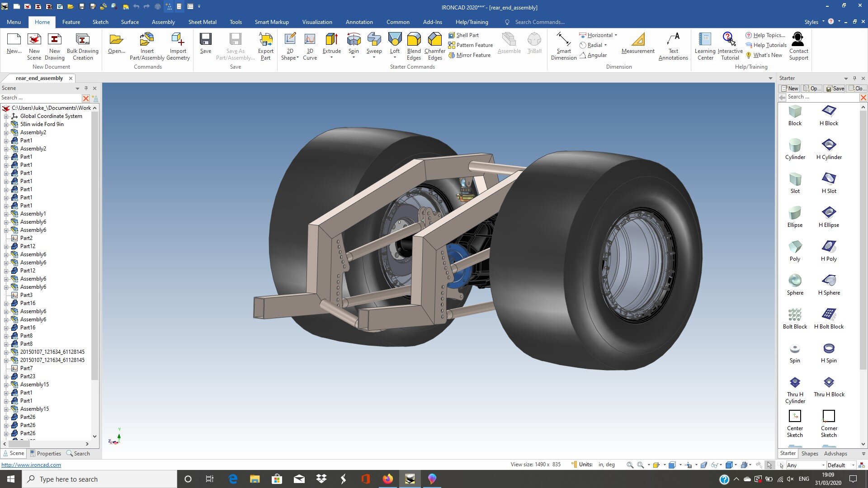868x488 pixels.
Task: Close the rear_end_assembly document tab
Action: click(71, 78)
